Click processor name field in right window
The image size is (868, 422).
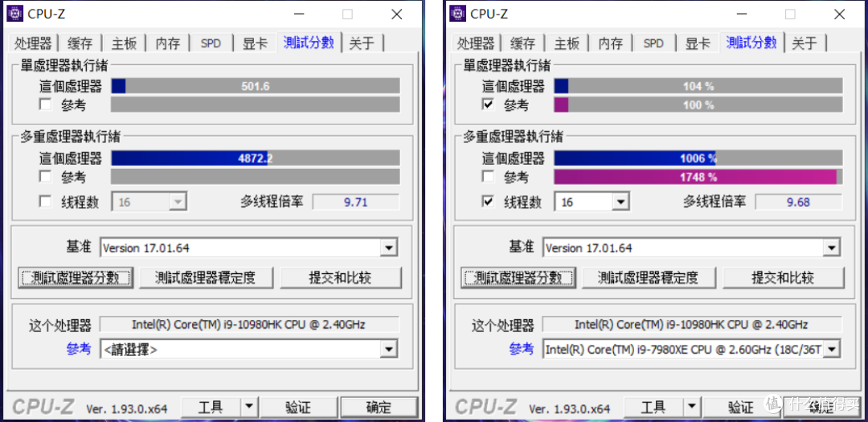pyautogui.click(x=692, y=324)
